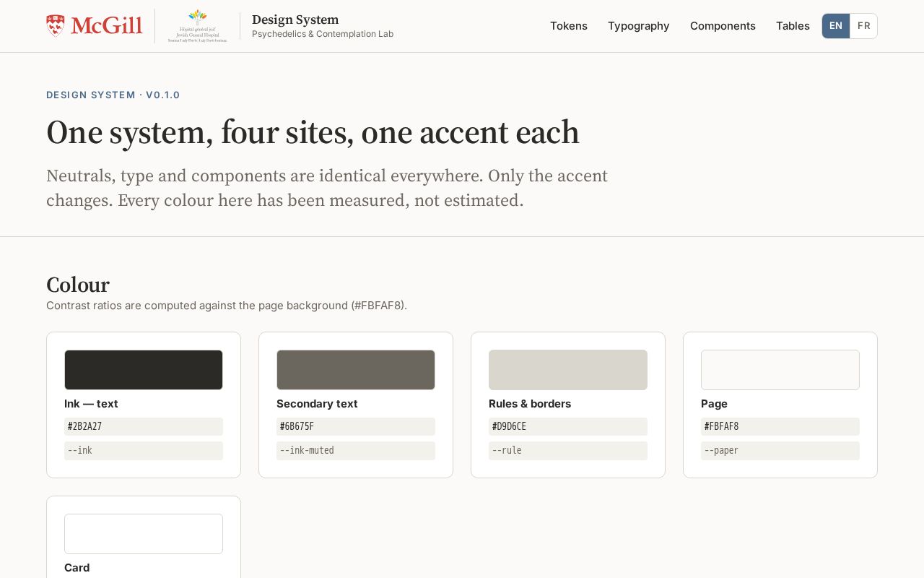Viewport: 924px width, 578px height.
Task: Open the Tokens nav link
Action: tap(569, 26)
